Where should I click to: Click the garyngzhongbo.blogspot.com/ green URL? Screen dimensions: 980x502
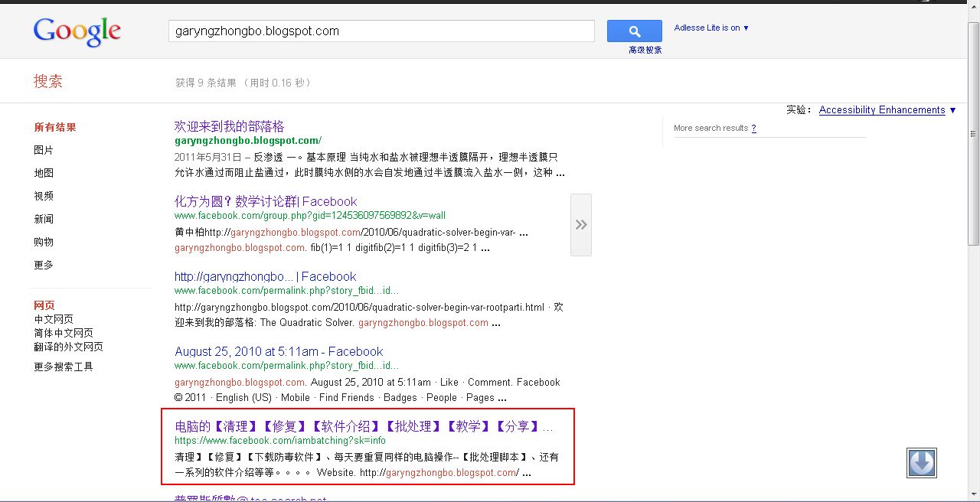pyautogui.click(x=248, y=141)
